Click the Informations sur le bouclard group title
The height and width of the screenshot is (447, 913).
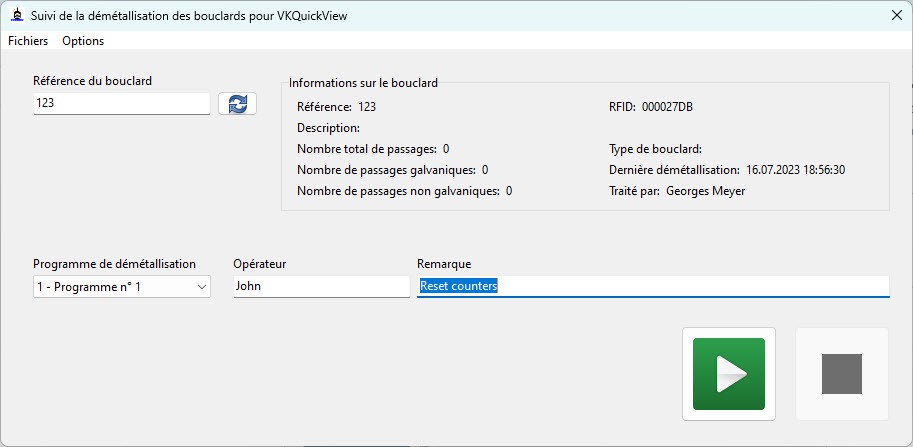coord(363,83)
